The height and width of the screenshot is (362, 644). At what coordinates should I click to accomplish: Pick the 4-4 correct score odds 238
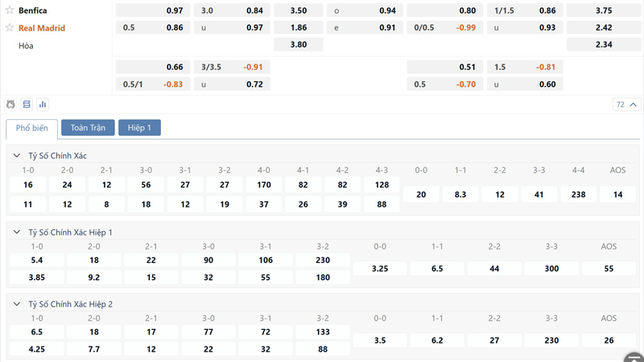pos(578,195)
